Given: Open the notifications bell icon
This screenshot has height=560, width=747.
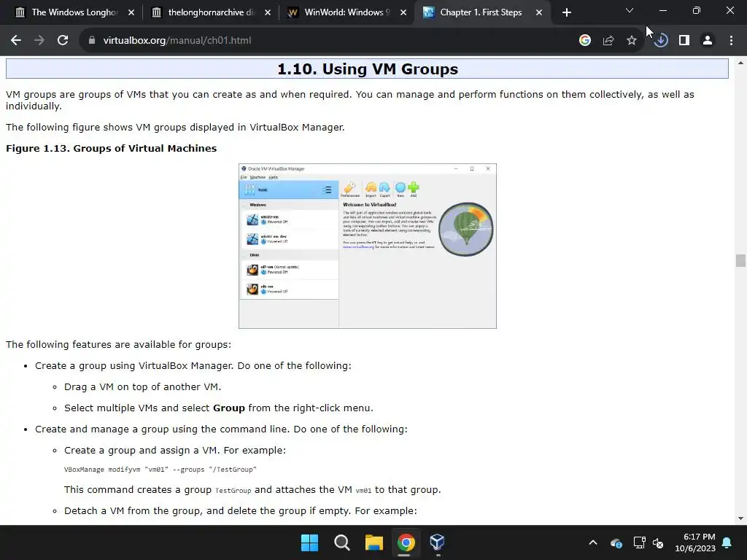Looking at the screenshot, I should (x=727, y=542).
